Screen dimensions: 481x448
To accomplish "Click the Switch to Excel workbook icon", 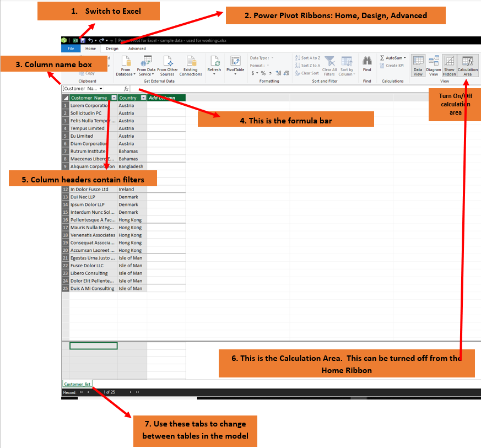I will pos(75,41).
